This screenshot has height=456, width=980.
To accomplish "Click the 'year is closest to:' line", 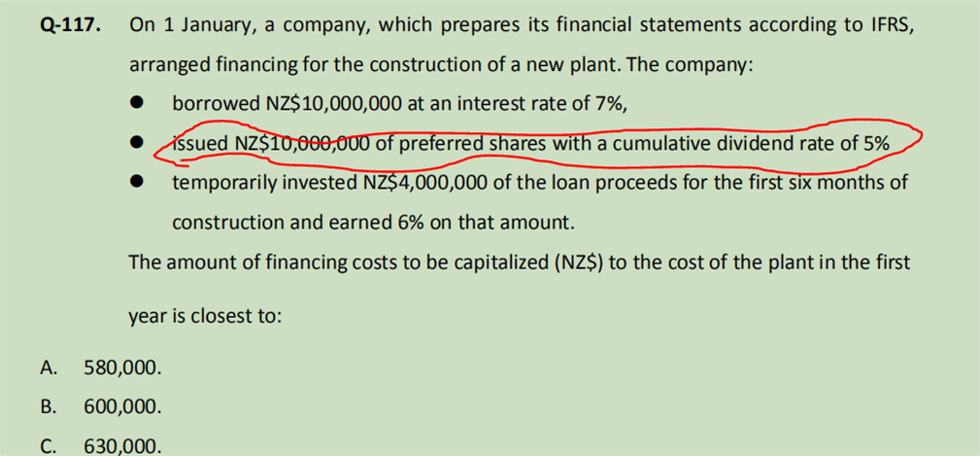I will (x=204, y=316).
